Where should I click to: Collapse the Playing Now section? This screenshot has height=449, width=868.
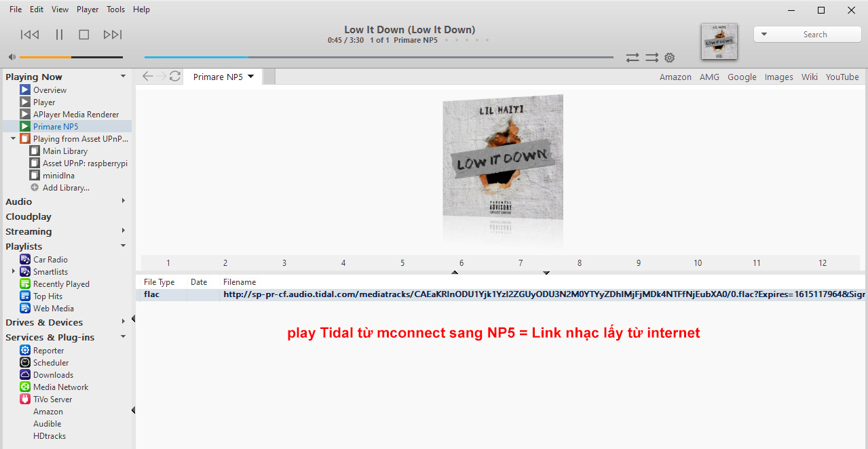(123, 77)
